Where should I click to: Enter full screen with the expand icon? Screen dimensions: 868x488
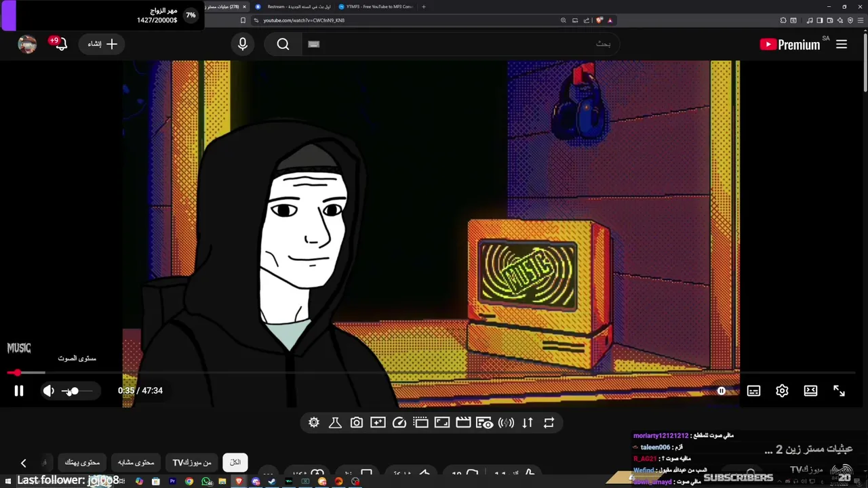click(x=839, y=390)
